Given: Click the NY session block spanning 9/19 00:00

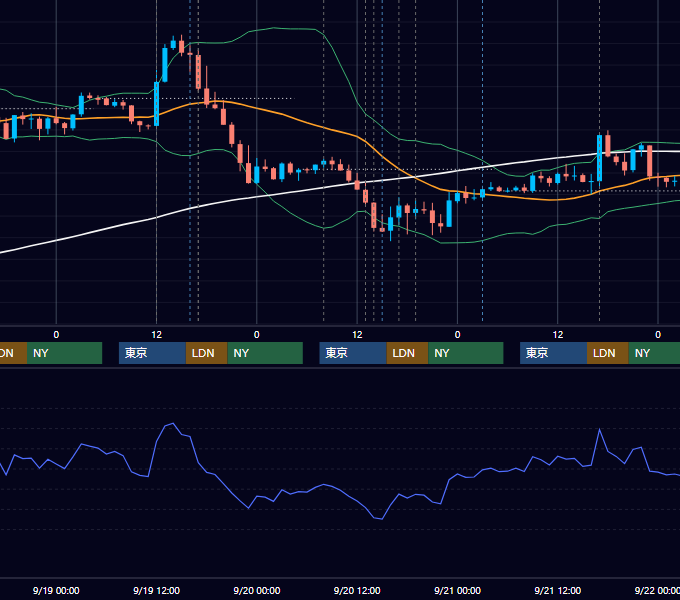Looking at the screenshot, I should point(64,353).
